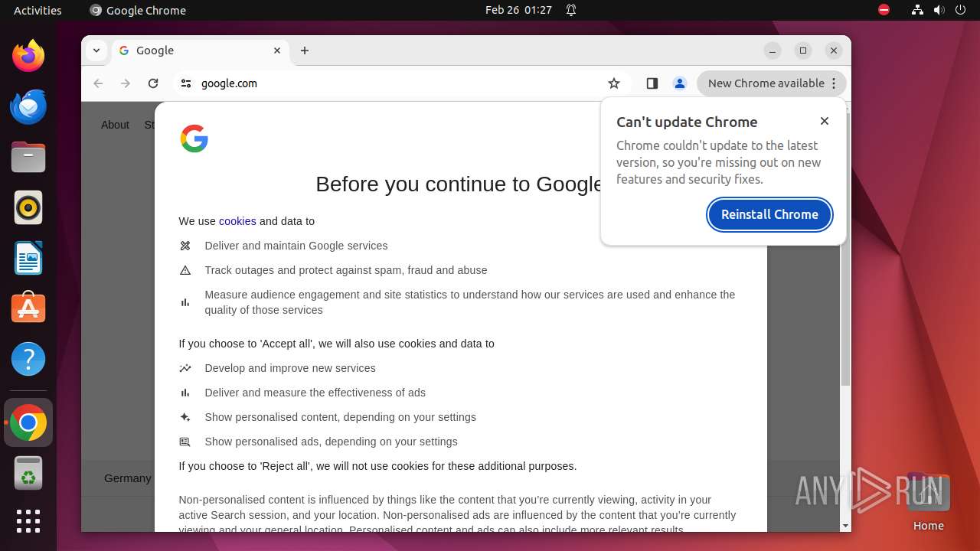Open the tab search dropdown arrow

tap(96, 51)
